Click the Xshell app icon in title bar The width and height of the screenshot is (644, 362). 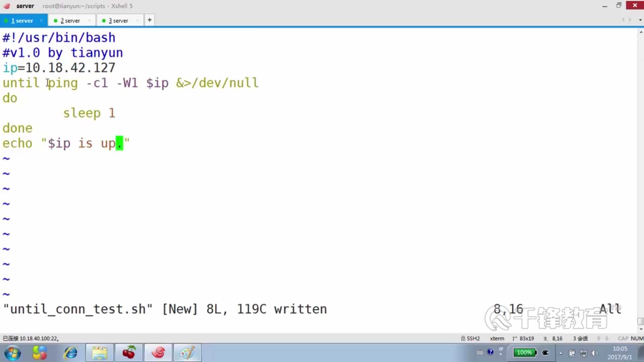(7, 6)
